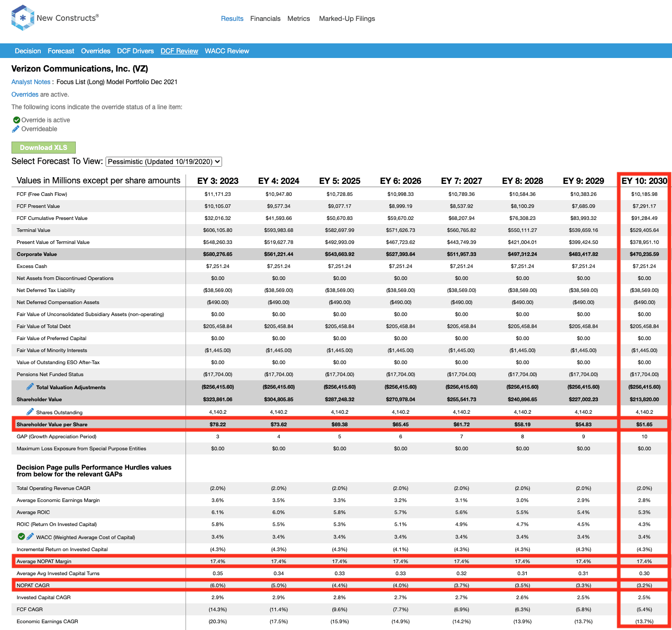Image resolution: width=672 pixels, height=630 pixels.
Task: Switch to the Forecast tab
Action: click(x=61, y=51)
